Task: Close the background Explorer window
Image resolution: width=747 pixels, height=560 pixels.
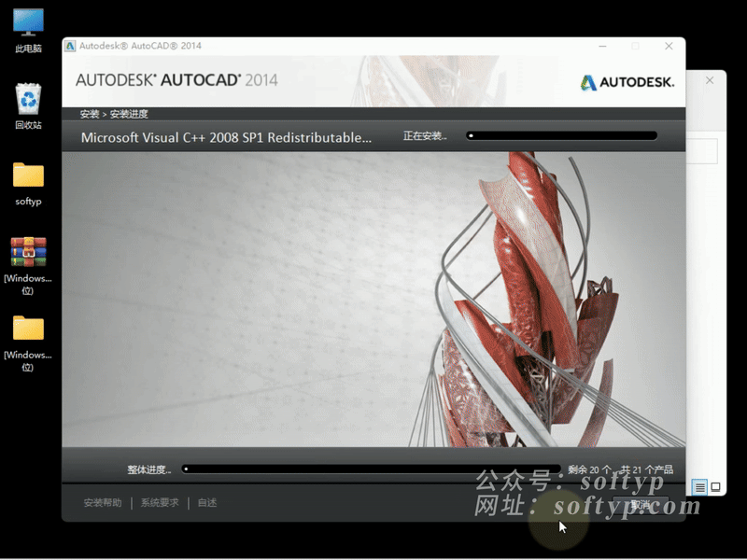Action: click(x=710, y=80)
